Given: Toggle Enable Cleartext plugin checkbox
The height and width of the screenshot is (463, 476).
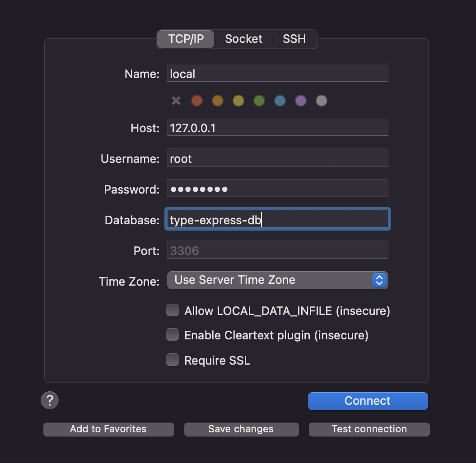Looking at the screenshot, I should tap(173, 335).
